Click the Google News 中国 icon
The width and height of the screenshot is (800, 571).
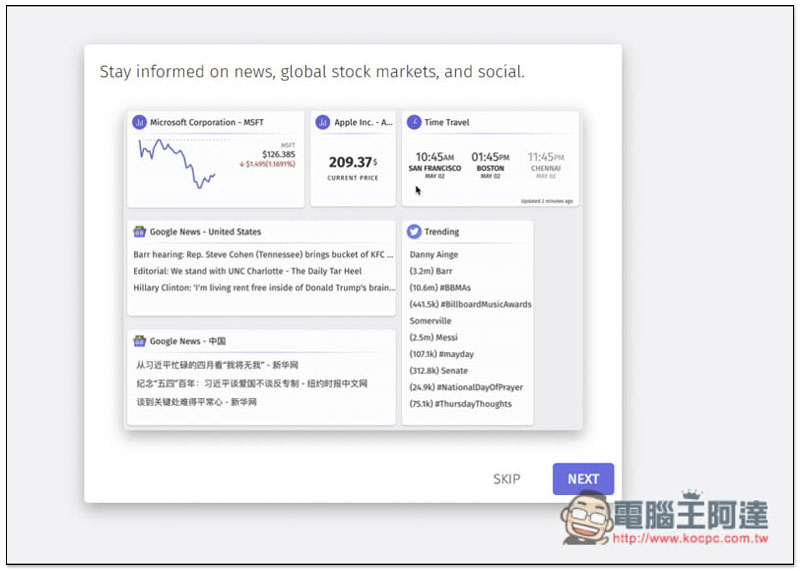139,341
